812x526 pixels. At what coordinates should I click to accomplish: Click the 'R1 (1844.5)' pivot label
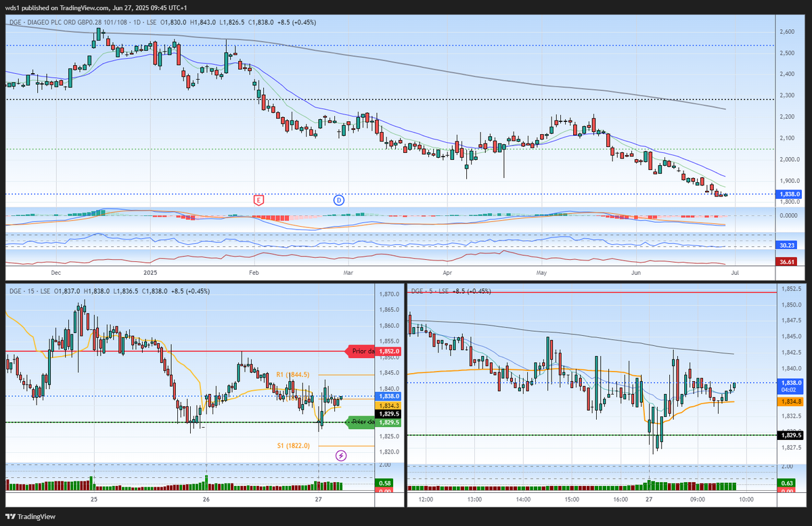(293, 374)
